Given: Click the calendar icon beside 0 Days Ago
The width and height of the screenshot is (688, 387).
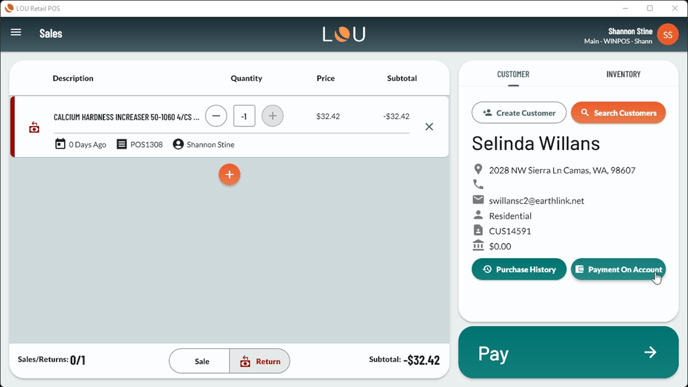Looking at the screenshot, I should click(x=60, y=144).
